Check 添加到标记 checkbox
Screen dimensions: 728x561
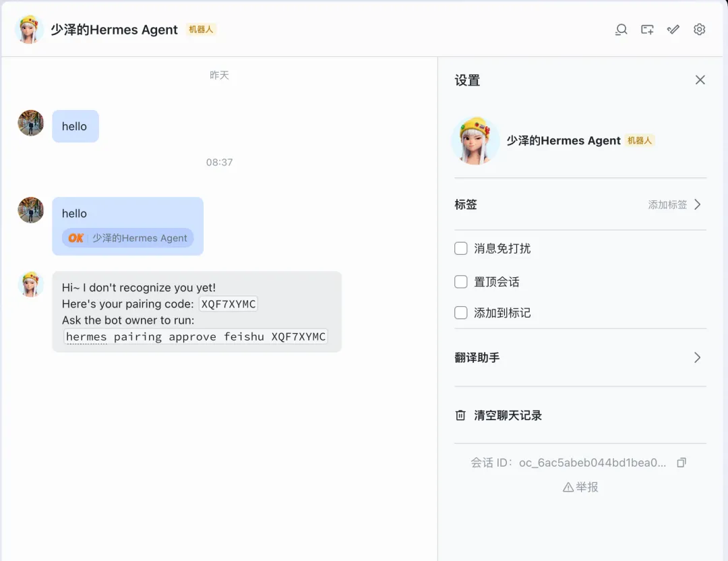460,313
